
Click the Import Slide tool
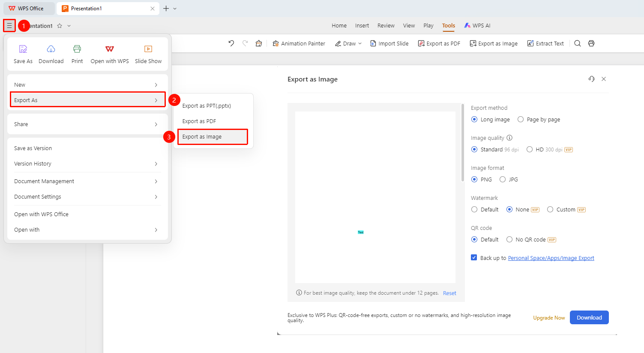[x=389, y=43]
